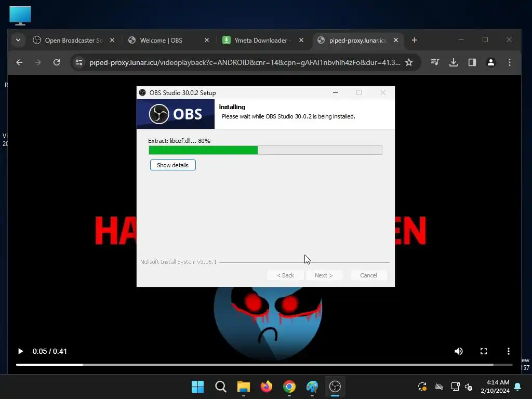
Task: Close the Welcome | OBS tab
Action: (207, 40)
